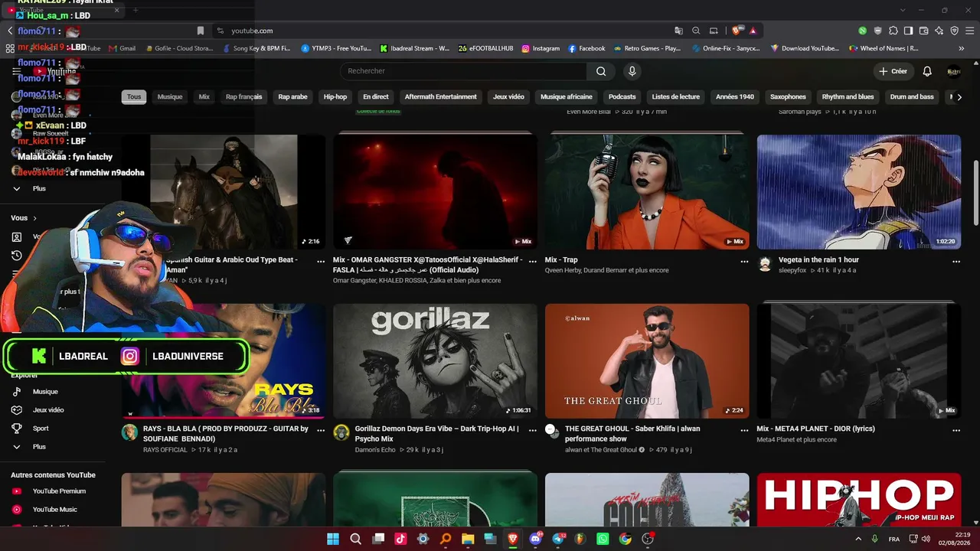Image resolution: width=980 pixels, height=551 pixels.
Task: Click the zoom magnifier icon in address bar
Action: [696, 31]
